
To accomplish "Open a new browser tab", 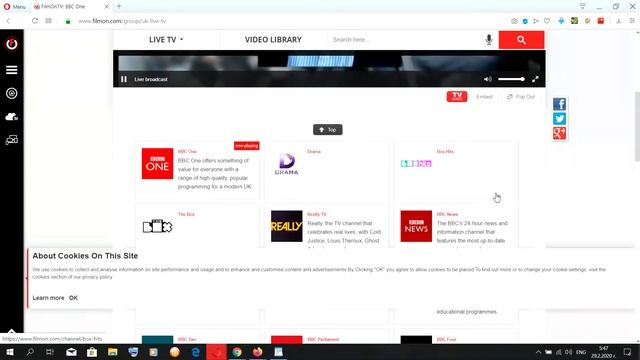I will tap(119, 6).
